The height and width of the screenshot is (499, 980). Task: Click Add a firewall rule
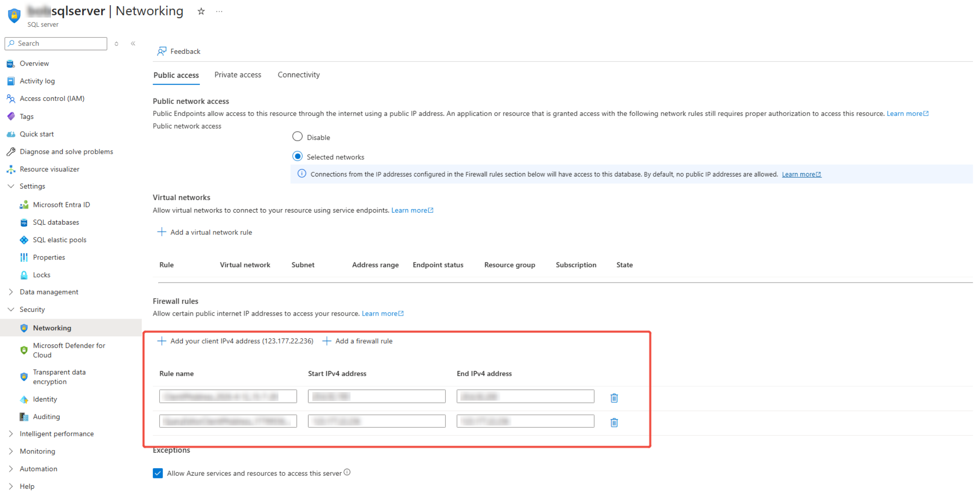(357, 341)
